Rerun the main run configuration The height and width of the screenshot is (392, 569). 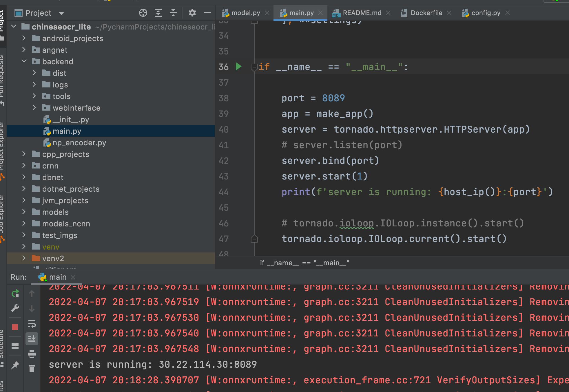[15, 293]
